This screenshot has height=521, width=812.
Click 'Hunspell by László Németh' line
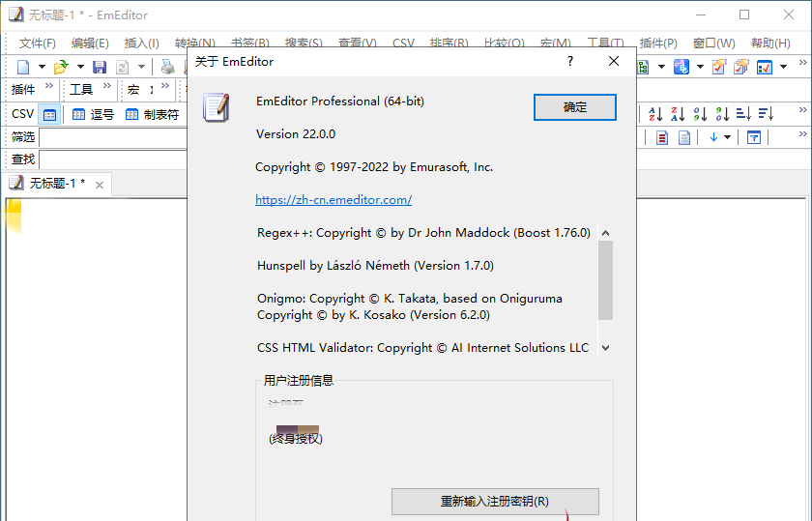375,266
